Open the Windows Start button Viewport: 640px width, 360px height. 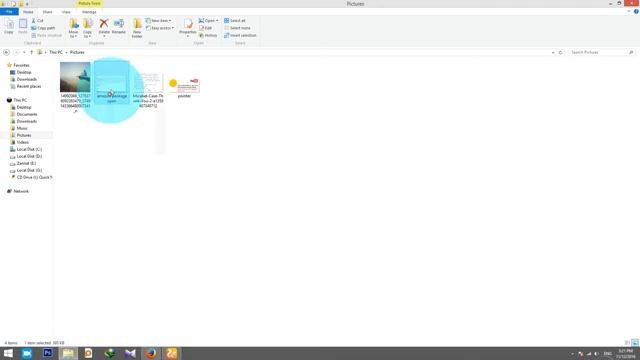pyautogui.click(x=8, y=353)
